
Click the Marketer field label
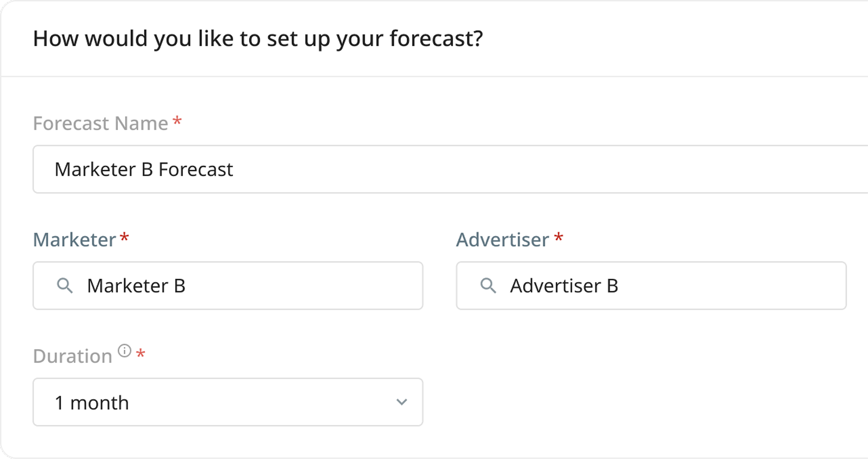coord(74,240)
